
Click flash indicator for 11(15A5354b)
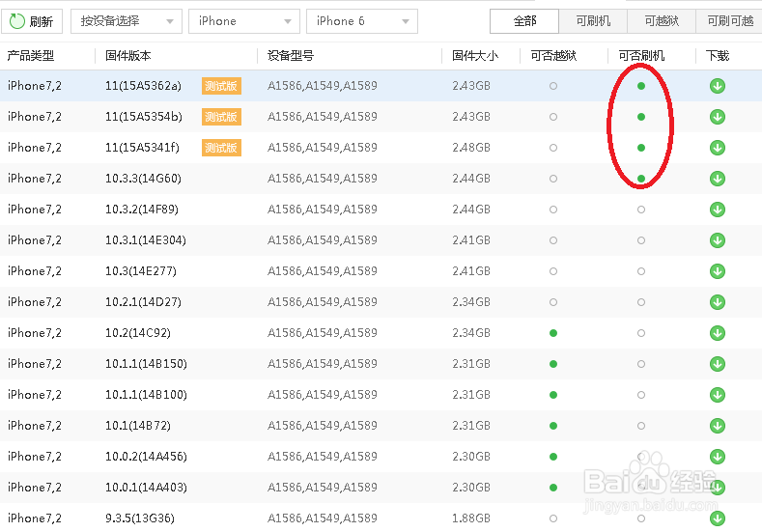coord(641,117)
